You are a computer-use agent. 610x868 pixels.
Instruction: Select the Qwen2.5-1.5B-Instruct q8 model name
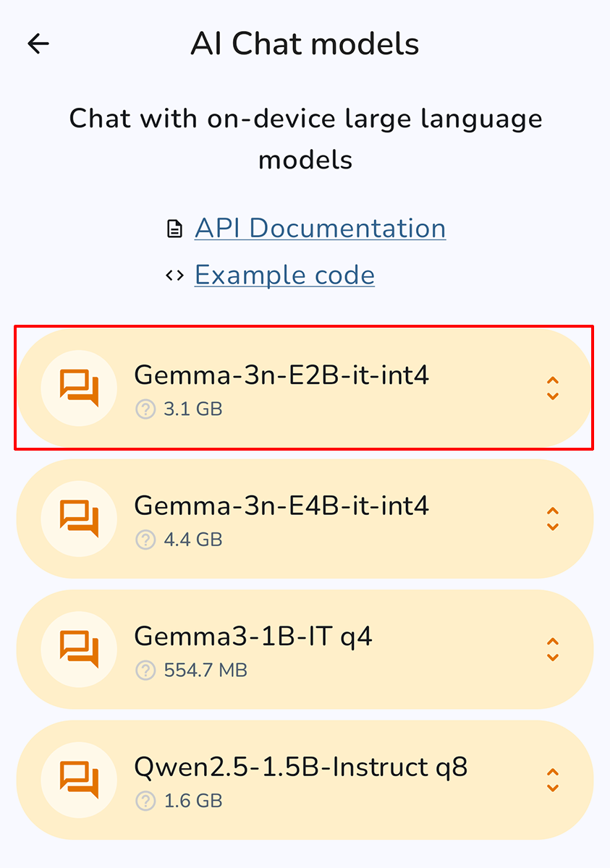[x=301, y=767]
